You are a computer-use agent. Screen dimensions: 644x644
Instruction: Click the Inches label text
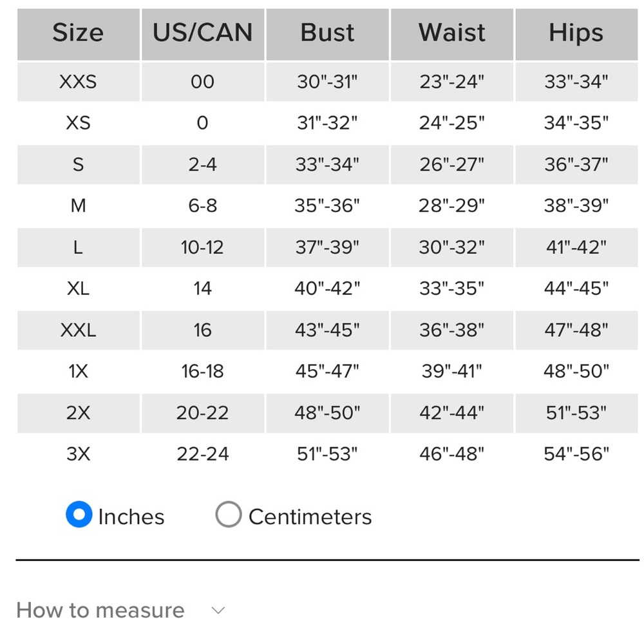131,516
